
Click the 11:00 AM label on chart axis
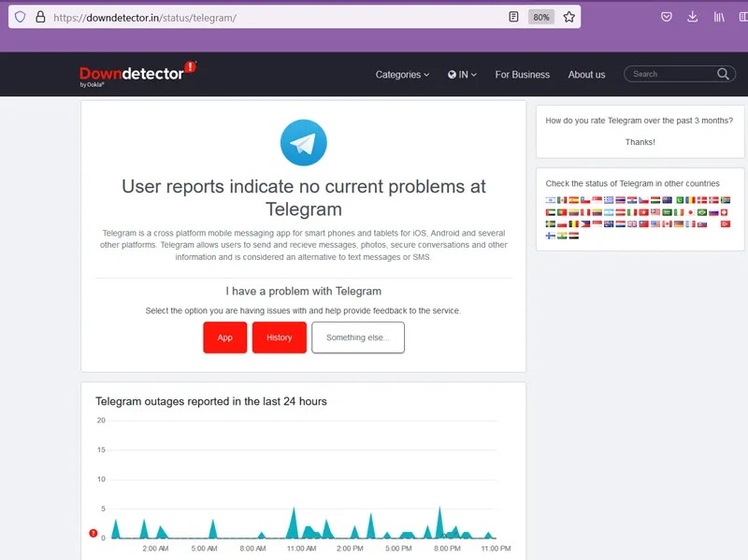301,549
